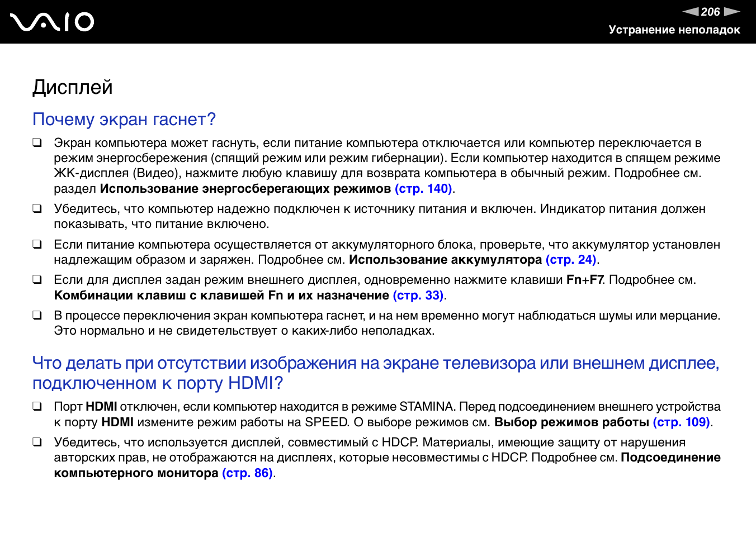
Task: Click the heading 'Почему экран гаснет?'
Action: [124, 120]
